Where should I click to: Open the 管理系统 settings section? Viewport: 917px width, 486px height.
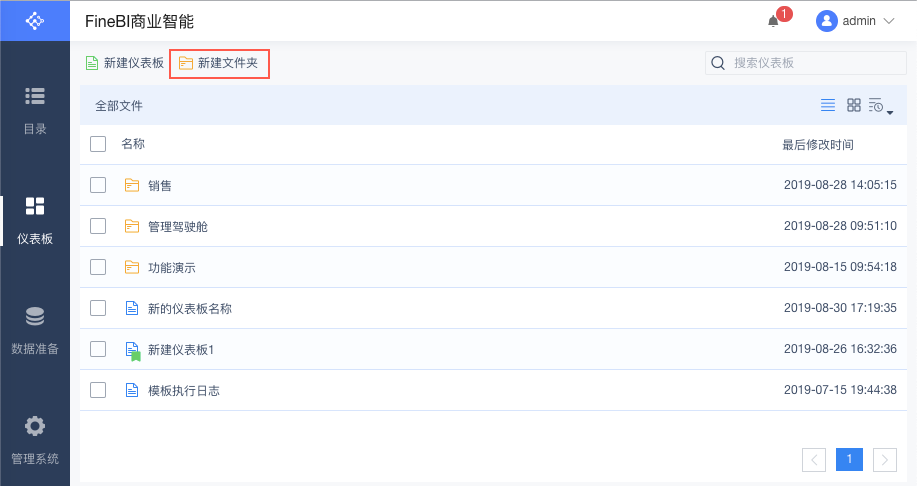click(x=35, y=440)
